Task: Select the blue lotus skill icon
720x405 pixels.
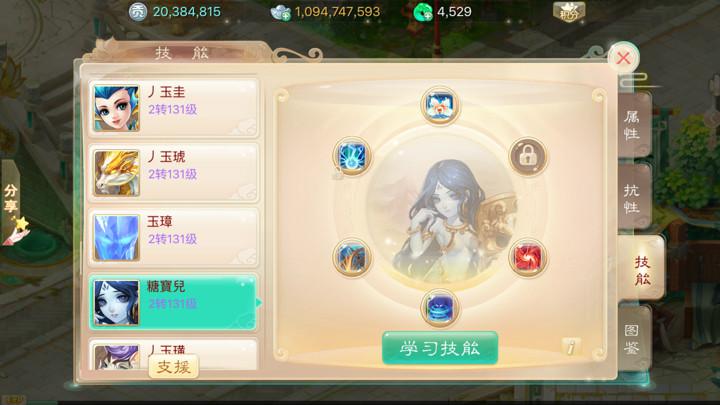Action: 352,156
